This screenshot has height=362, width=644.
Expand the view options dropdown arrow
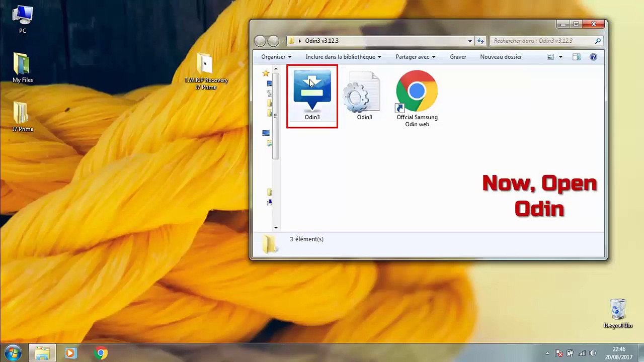coord(560,57)
